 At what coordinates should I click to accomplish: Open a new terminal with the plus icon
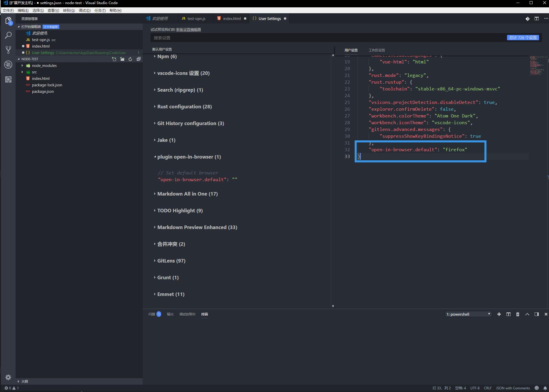pyautogui.click(x=499, y=314)
